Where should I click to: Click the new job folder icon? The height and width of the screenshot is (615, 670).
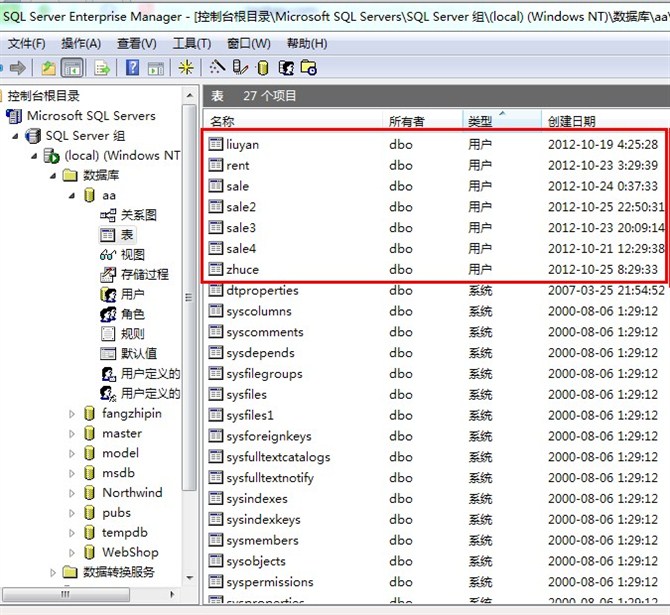point(309,68)
